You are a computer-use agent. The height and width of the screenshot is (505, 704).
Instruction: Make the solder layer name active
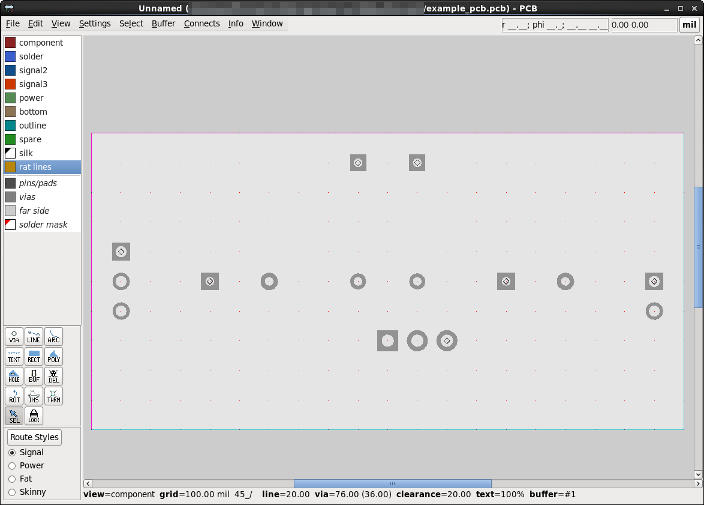point(31,57)
